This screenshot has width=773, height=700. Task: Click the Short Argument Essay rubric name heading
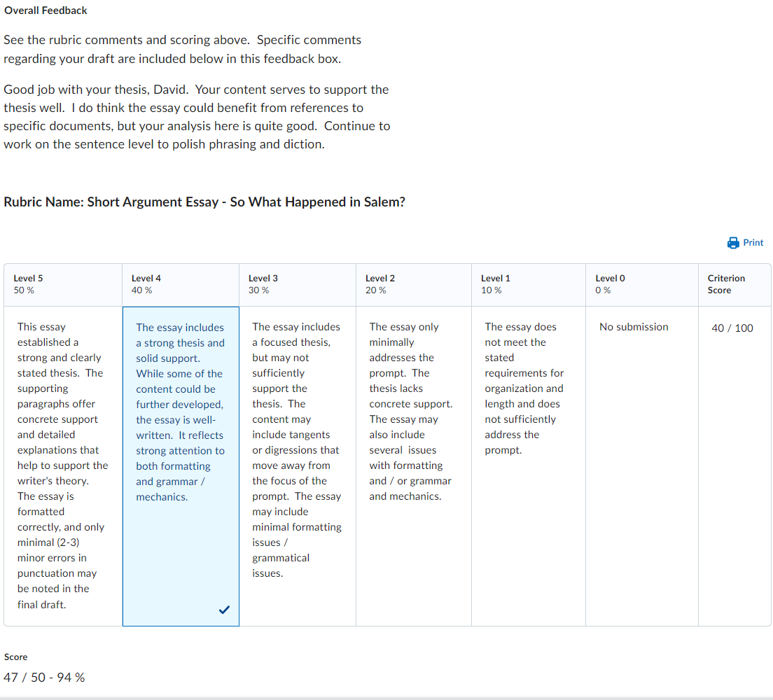coord(203,202)
